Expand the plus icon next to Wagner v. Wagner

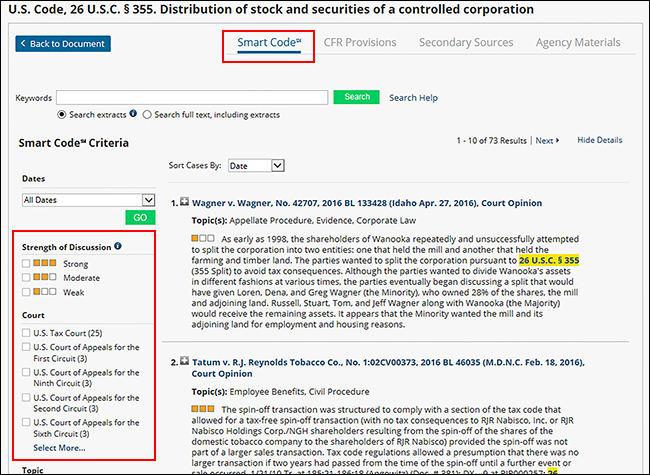click(x=184, y=202)
